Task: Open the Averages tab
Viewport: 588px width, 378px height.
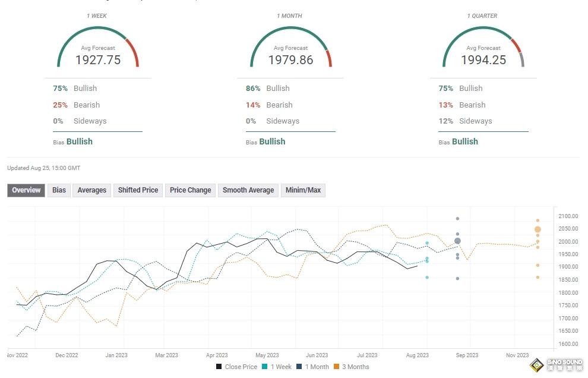Action: 91,190
